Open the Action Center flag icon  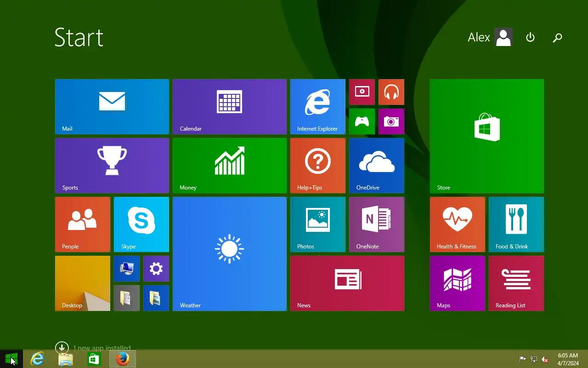click(x=522, y=359)
